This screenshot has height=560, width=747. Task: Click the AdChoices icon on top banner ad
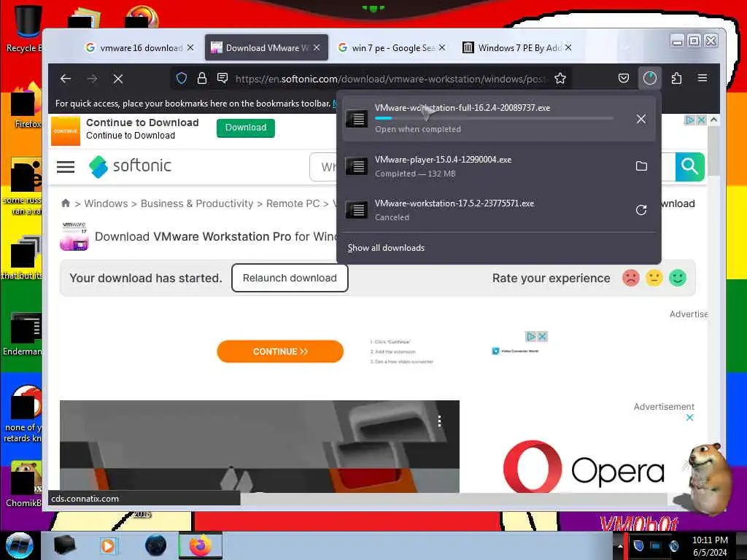(689, 120)
